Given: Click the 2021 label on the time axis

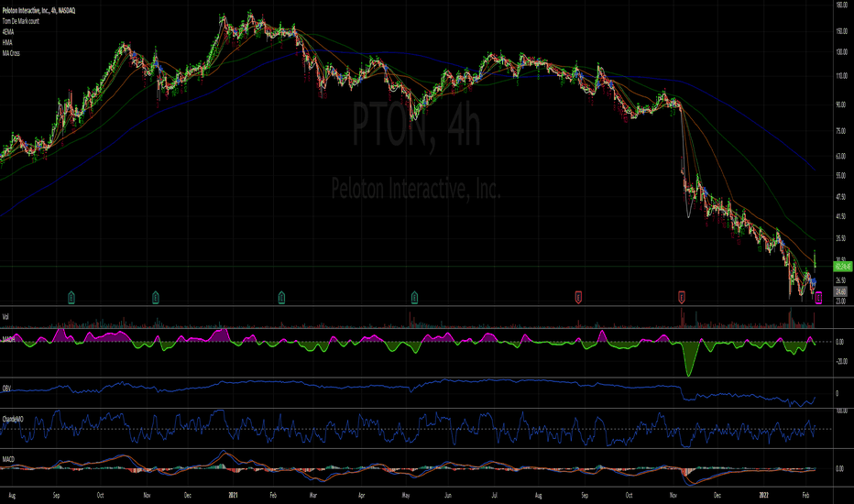Looking at the screenshot, I should click(233, 495).
